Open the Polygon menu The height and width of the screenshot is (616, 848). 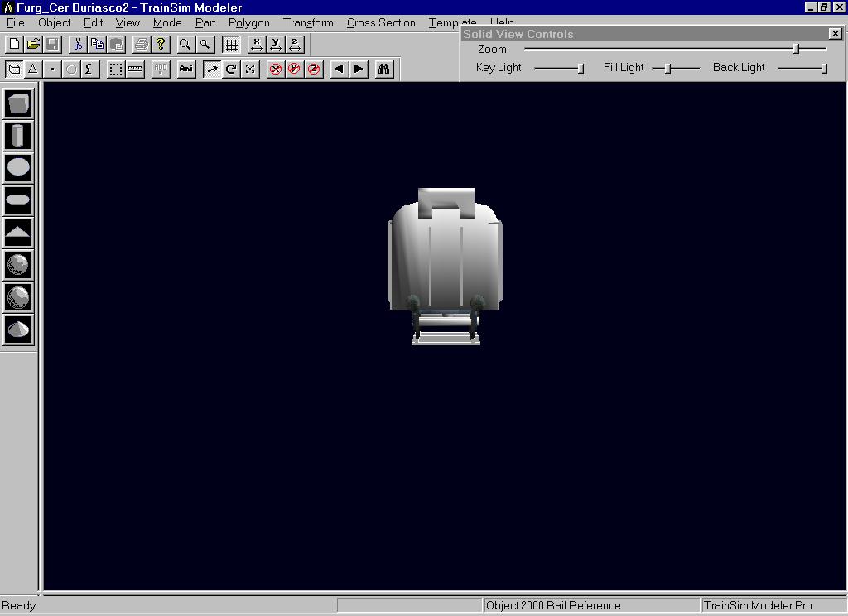tap(248, 23)
